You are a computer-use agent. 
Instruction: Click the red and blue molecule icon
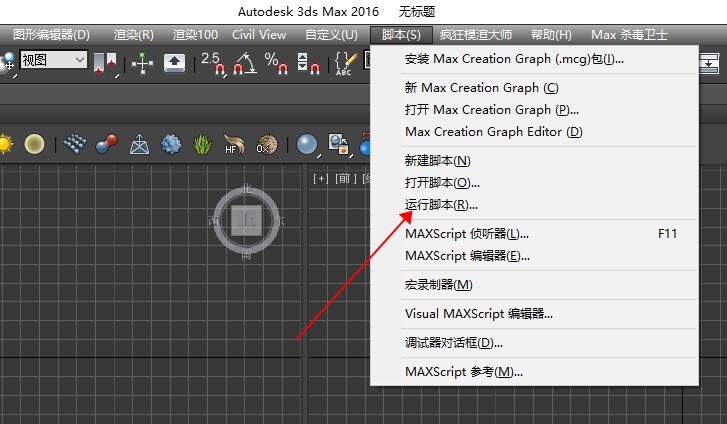107,144
